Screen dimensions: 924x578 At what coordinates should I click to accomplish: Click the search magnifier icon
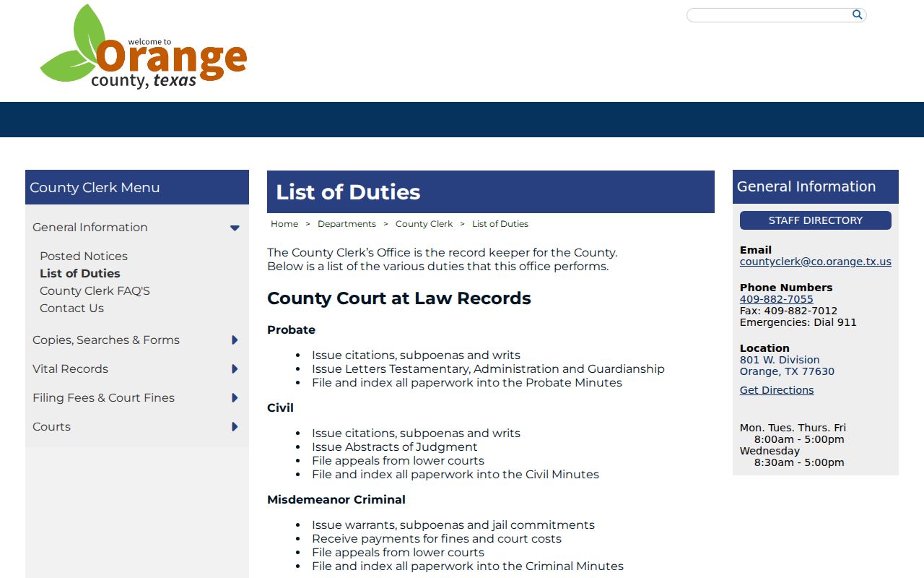(x=857, y=14)
